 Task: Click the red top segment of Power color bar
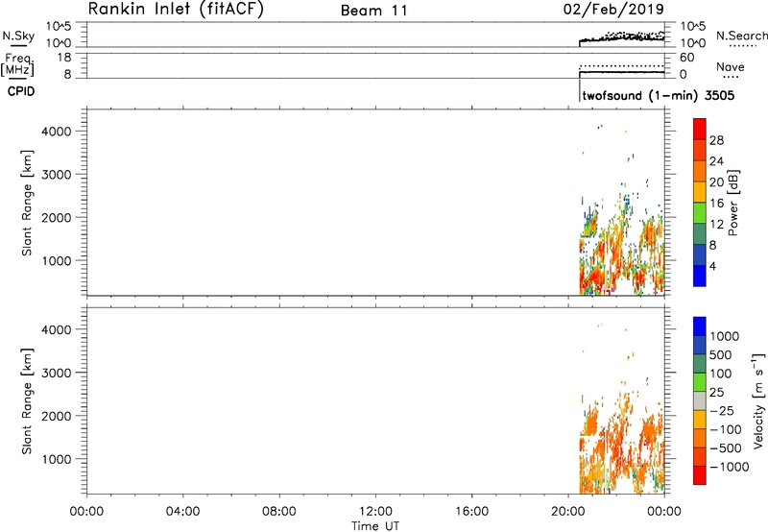click(x=700, y=130)
